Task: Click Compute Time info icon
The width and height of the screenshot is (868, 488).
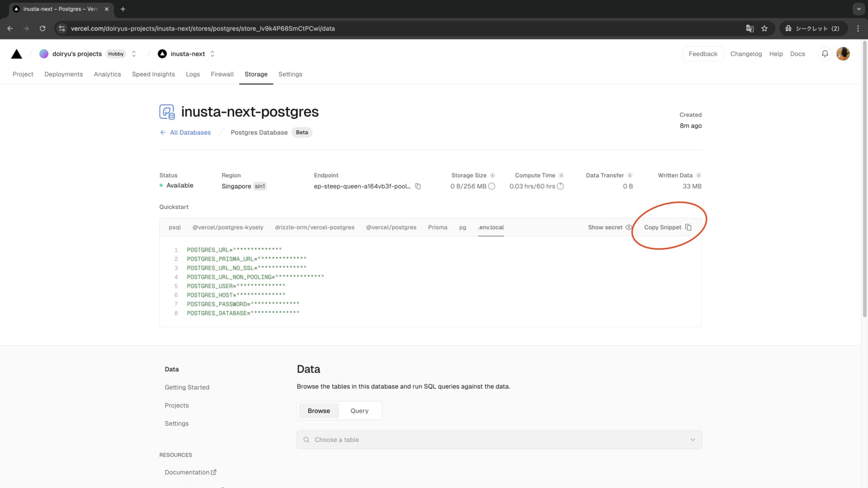Action: (561, 175)
